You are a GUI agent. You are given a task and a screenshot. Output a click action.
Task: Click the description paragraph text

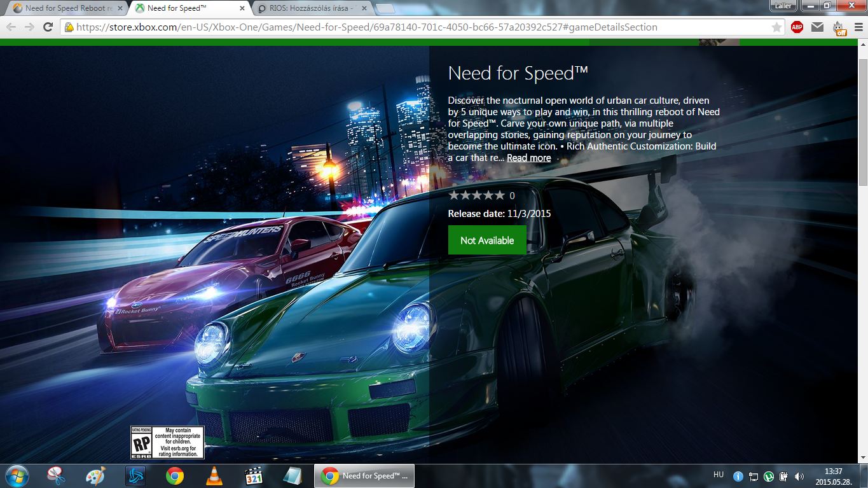[584, 129]
